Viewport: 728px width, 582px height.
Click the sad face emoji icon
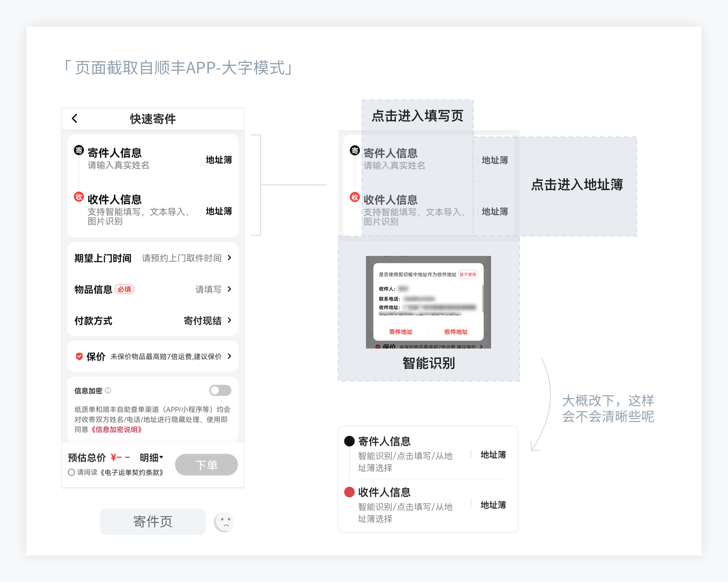(224, 522)
